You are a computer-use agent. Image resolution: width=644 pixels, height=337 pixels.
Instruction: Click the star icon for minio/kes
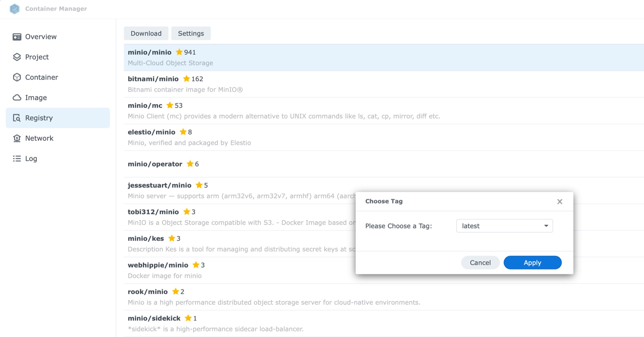171,238
